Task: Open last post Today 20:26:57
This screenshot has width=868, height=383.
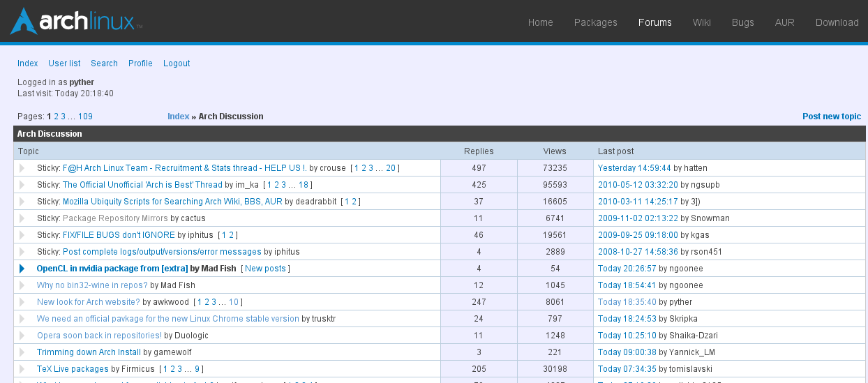Action: [627, 269]
